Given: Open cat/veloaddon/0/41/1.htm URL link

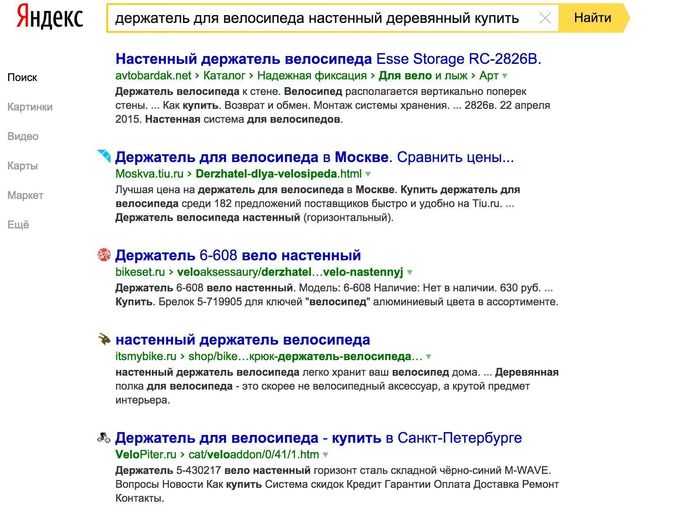Looking at the screenshot, I should pyautogui.click(x=254, y=455).
